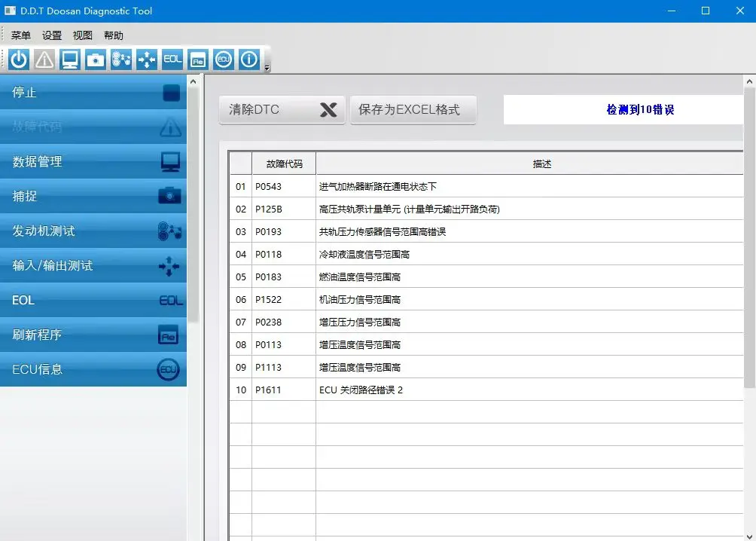Screen dimensions: 756x541
Task: Click the 停止 sidebar button
Action: point(93,92)
